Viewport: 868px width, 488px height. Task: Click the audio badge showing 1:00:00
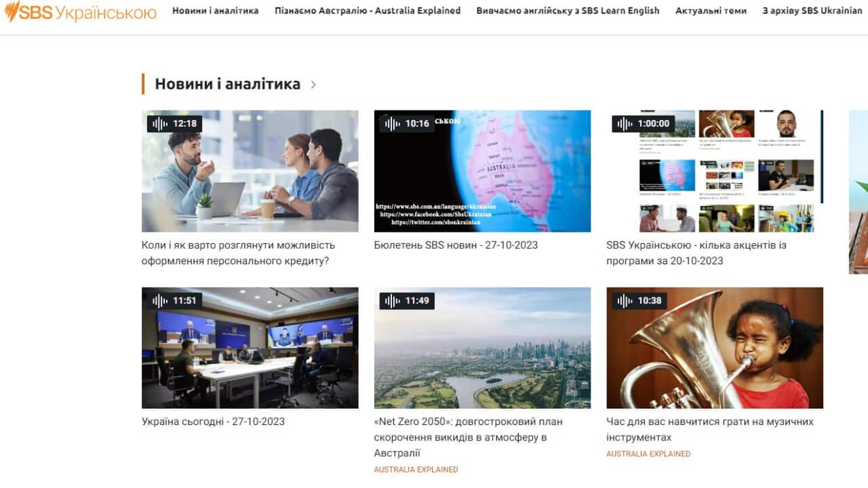(x=642, y=123)
